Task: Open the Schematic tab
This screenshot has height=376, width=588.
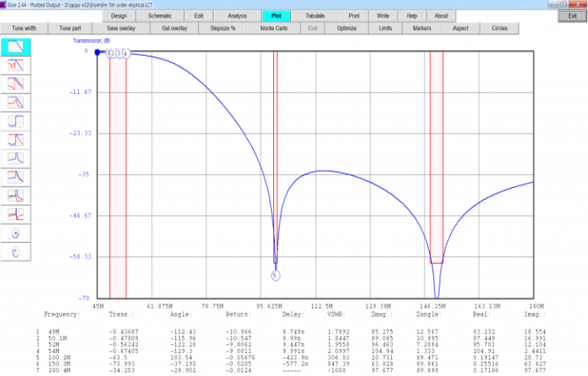Action: tap(159, 16)
